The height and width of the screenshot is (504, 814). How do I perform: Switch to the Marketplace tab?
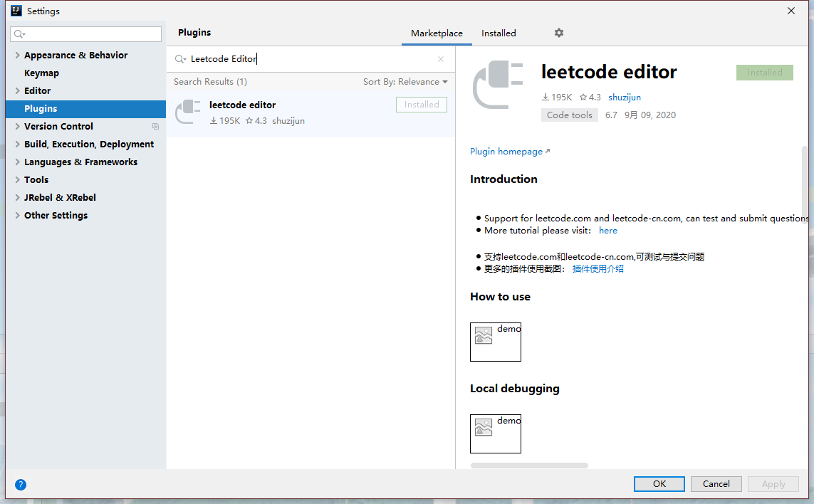pos(437,33)
